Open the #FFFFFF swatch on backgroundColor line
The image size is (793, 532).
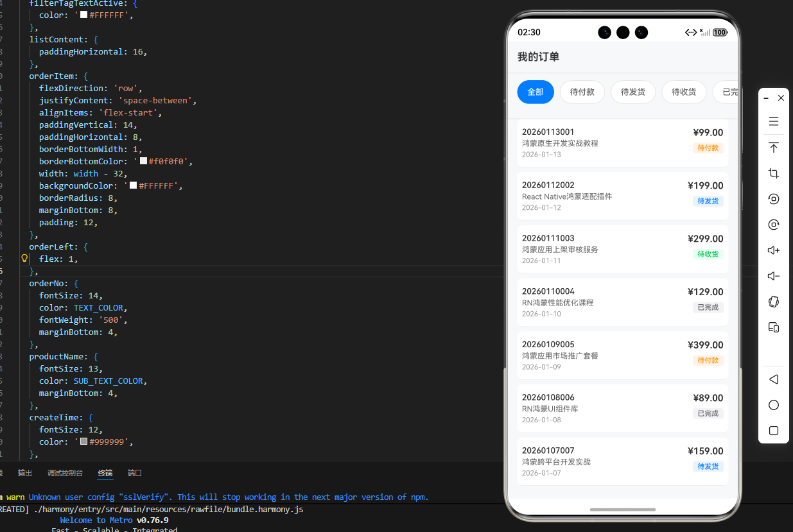coord(133,185)
